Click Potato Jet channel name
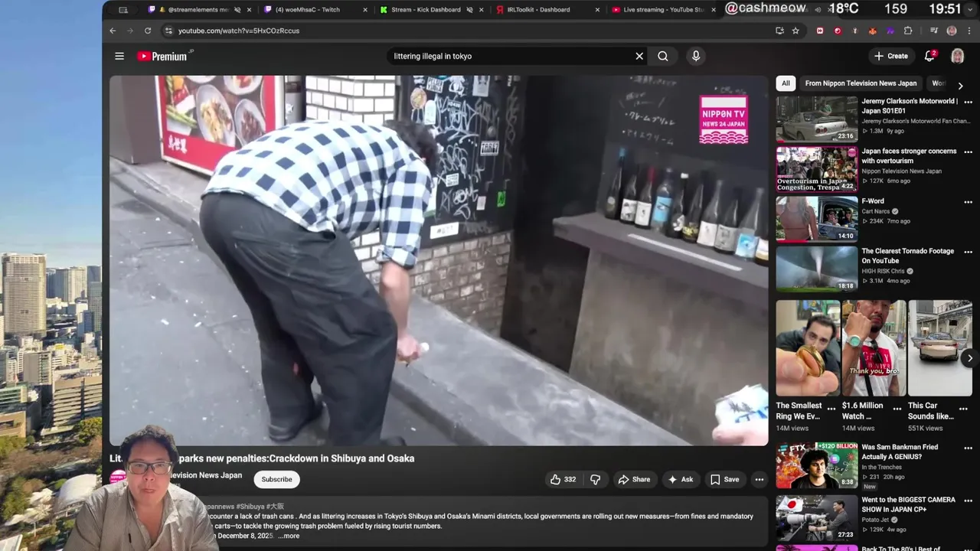 (x=877, y=520)
